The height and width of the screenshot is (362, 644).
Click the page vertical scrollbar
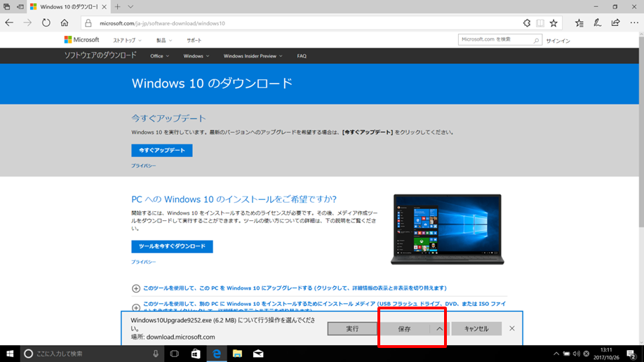pos(641,131)
